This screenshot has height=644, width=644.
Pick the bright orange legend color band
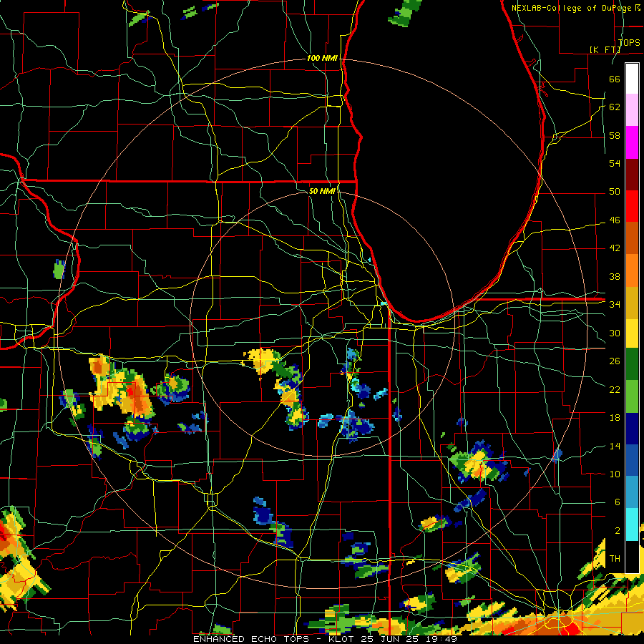pos(632,270)
